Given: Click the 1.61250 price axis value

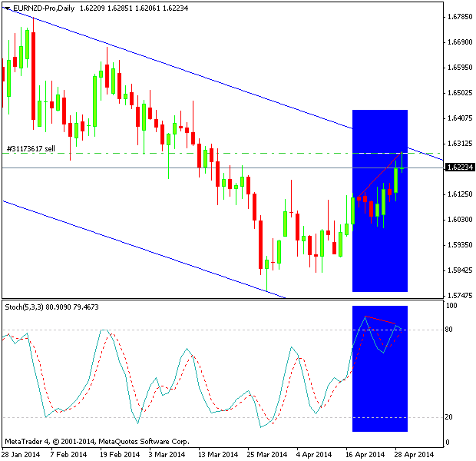Looking at the screenshot, I should click(x=460, y=194).
